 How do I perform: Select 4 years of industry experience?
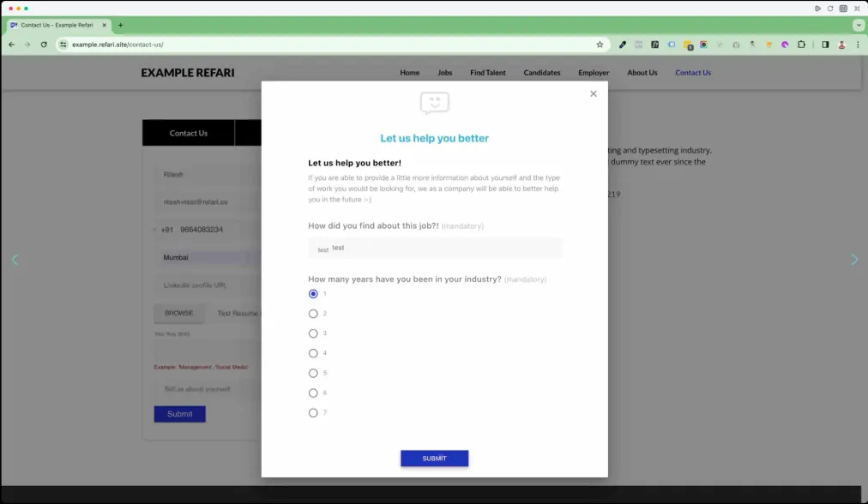313,353
